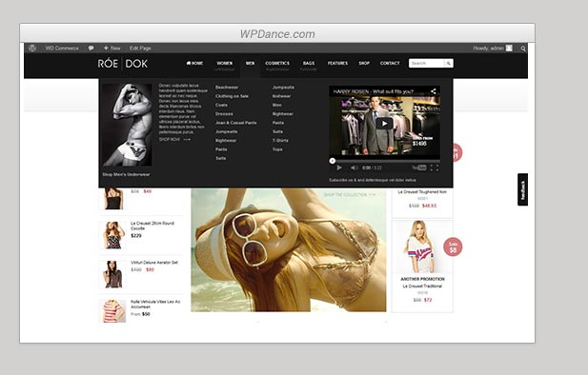Click the small play button in video controls

339,168
